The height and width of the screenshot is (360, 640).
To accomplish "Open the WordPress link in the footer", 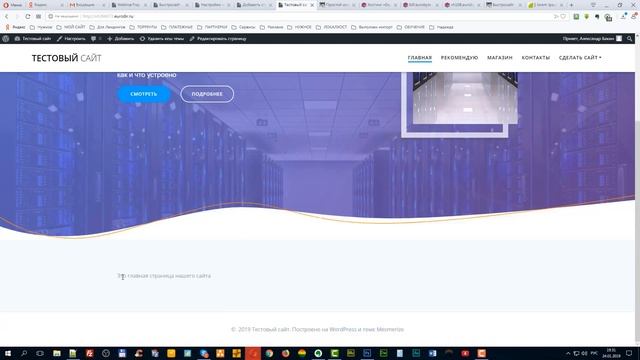I will click(343, 329).
